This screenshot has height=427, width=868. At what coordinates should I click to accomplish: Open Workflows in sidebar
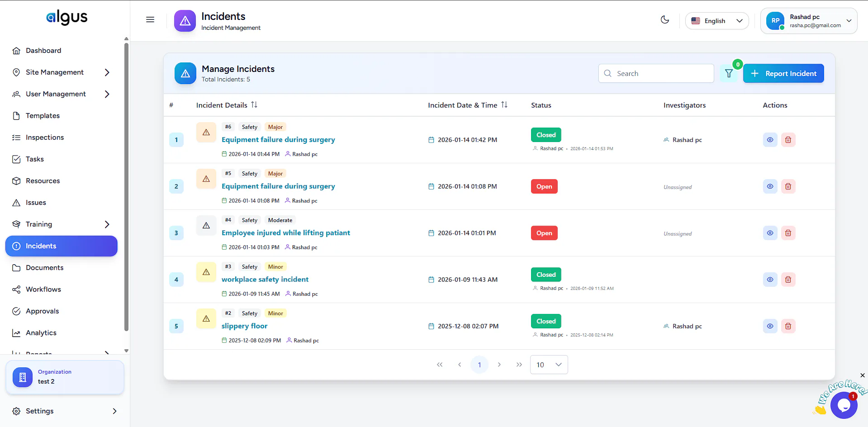62,289
